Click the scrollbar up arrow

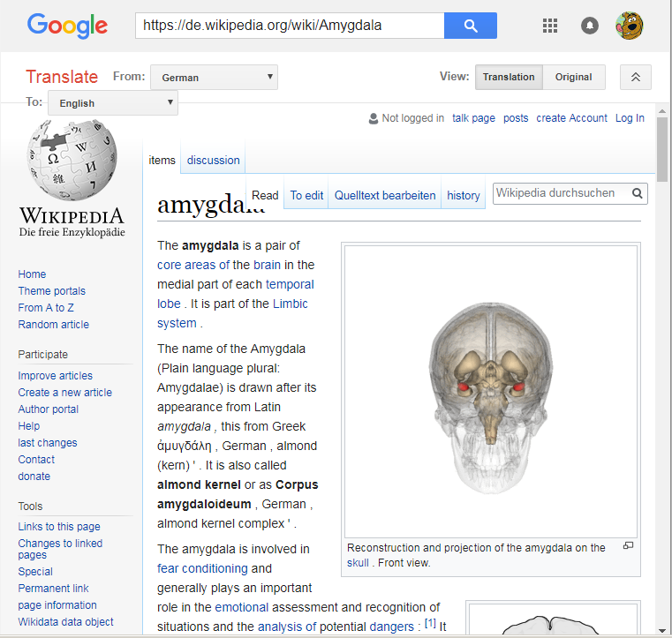pyautogui.click(x=662, y=110)
